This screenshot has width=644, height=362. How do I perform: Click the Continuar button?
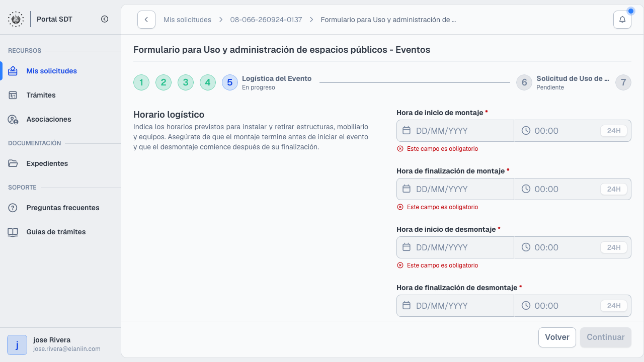tap(606, 337)
